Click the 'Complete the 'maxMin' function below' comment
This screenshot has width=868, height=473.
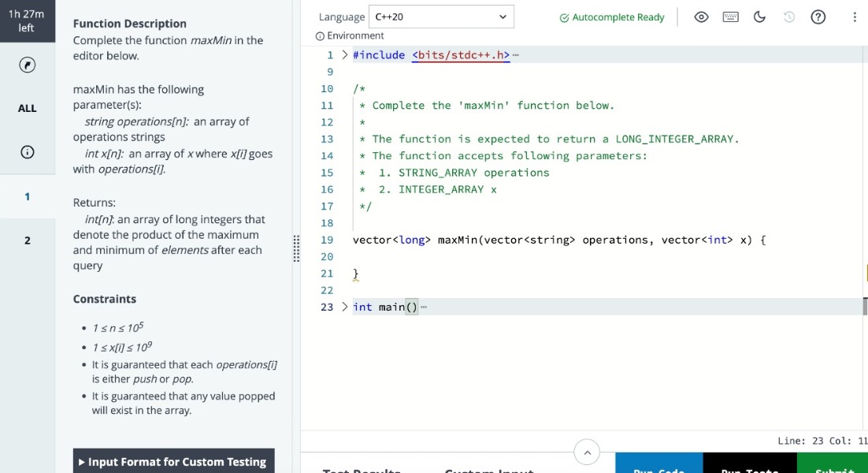coord(487,105)
